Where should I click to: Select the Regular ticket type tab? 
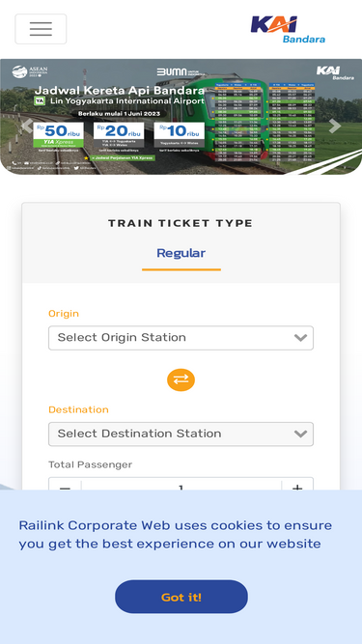(181, 253)
